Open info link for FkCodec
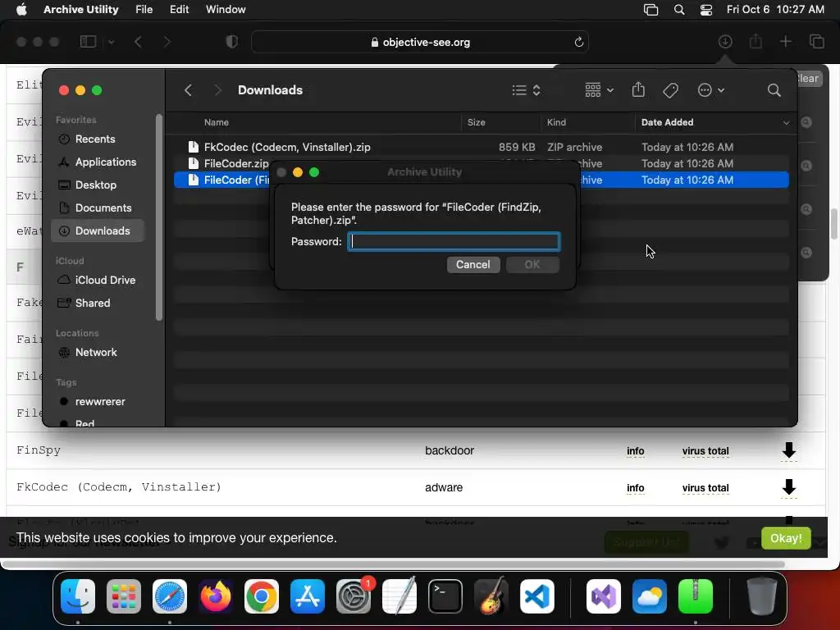Viewport: 840px width, 630px height. 636,488
